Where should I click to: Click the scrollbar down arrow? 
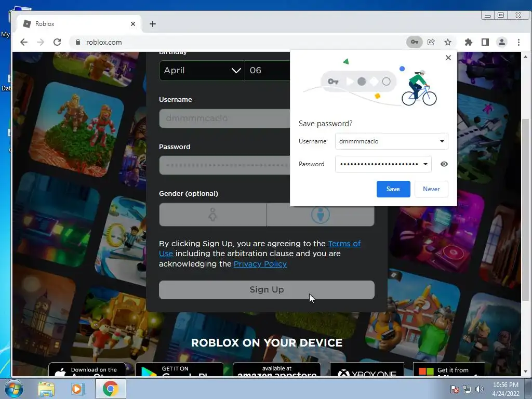tap(525, 371)
